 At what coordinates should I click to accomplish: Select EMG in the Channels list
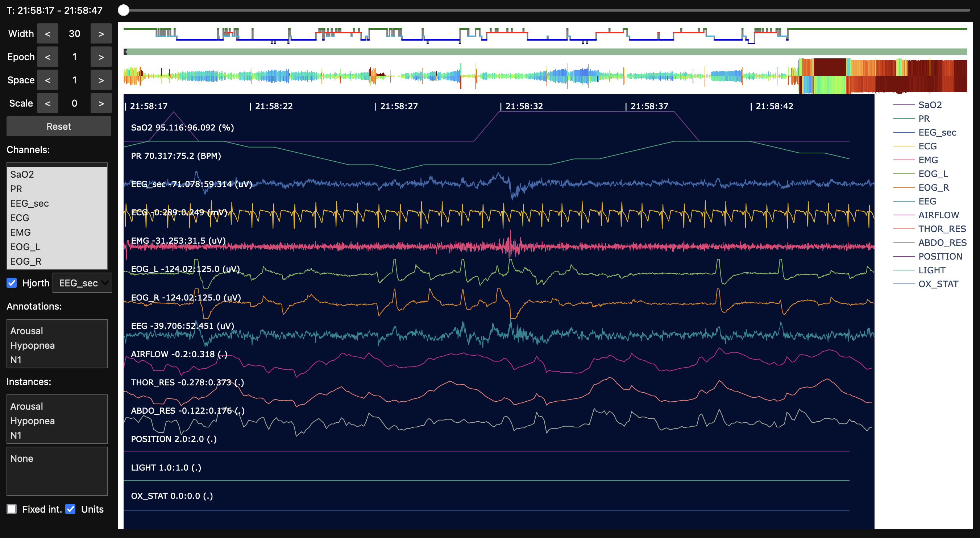[21, 232]
